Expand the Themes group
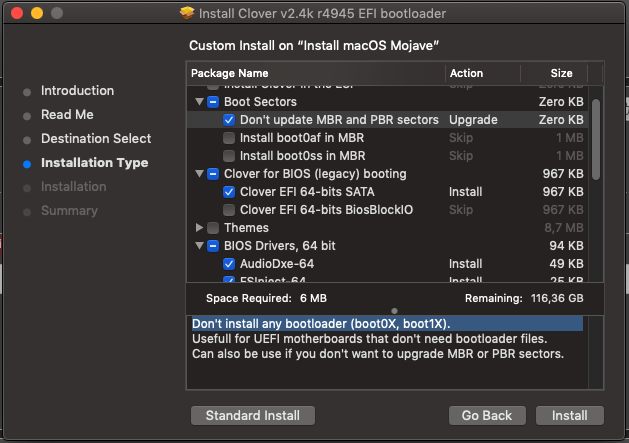The width and height of the screenshot is (629, 443). [x=199, y=228]
